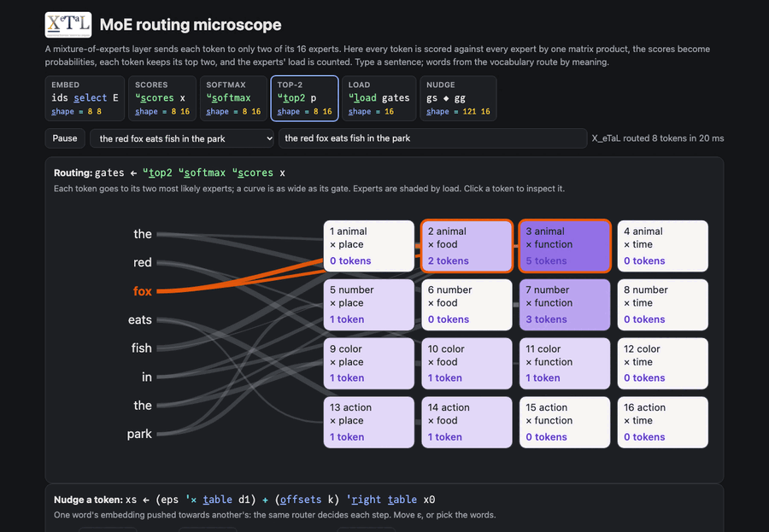Click expert 16 action × time box
Viewport: 769px width, 532px height.
[x=662, y=422]
